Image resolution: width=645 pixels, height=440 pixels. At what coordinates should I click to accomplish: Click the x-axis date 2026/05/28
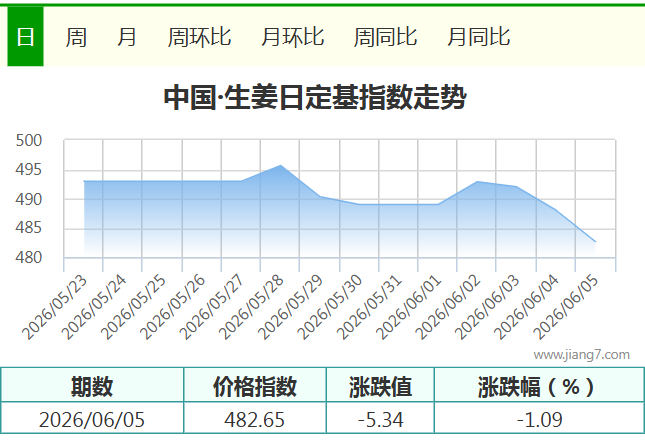(251, 307)
